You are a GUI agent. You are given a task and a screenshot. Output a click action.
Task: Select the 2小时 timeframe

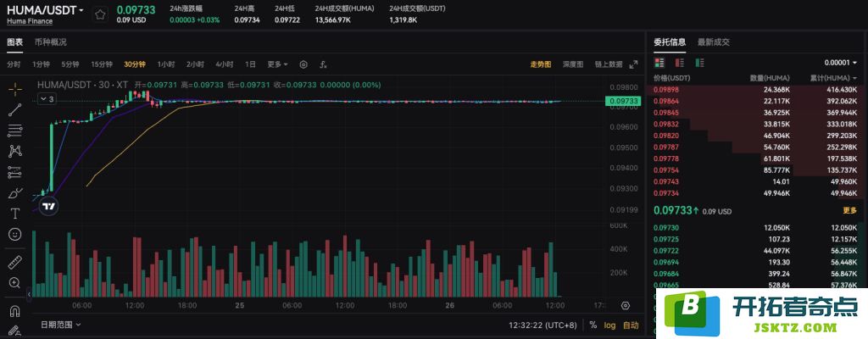(195, 64)
